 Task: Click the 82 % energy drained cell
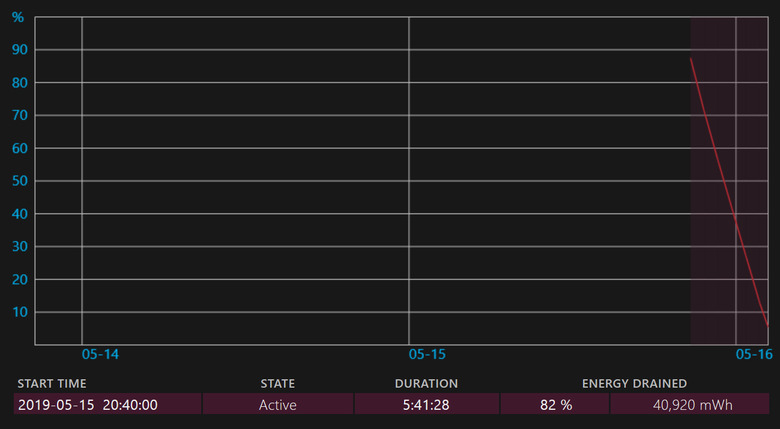click(x=555, y=404)
